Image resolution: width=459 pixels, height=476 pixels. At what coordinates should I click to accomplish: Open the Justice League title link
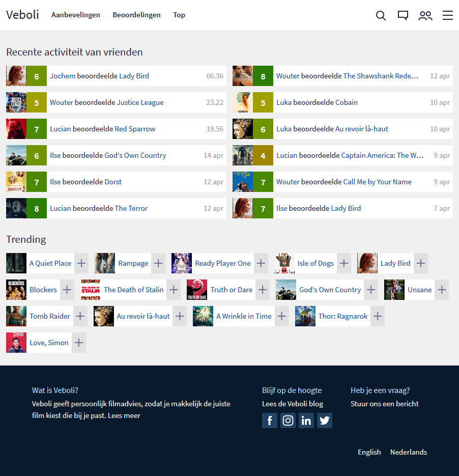coord(140,102)
